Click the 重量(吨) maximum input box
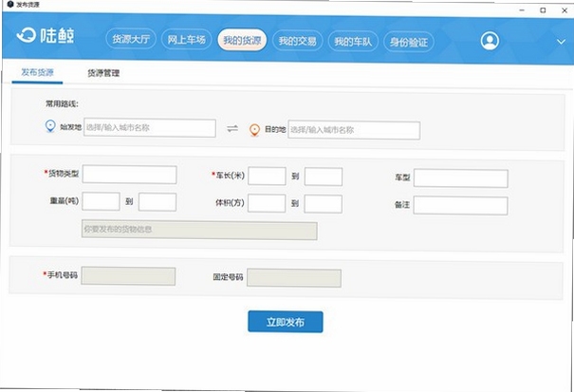The image size is (574, 392). (157, 202)
